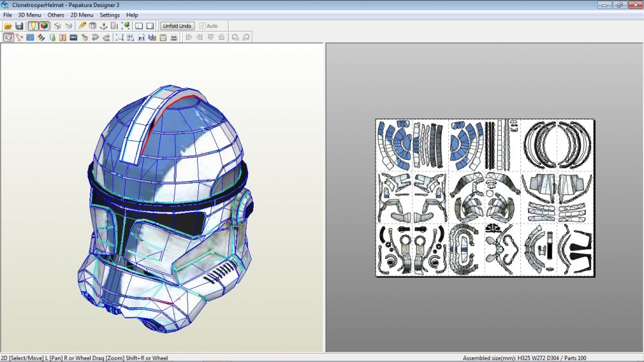Click the 3D part check icon
Viewport: 644px width, 362px height.
[84, 37]
